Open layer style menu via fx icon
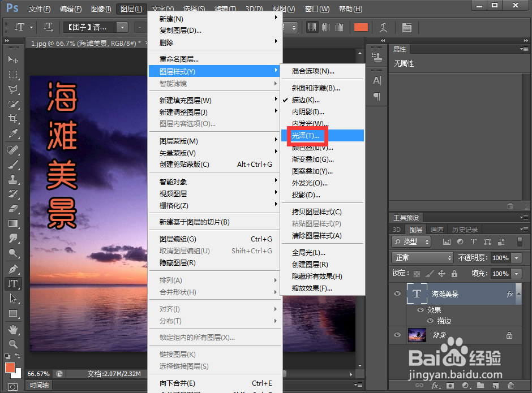Viewport: 532px width, 393px height. point(434,385)
